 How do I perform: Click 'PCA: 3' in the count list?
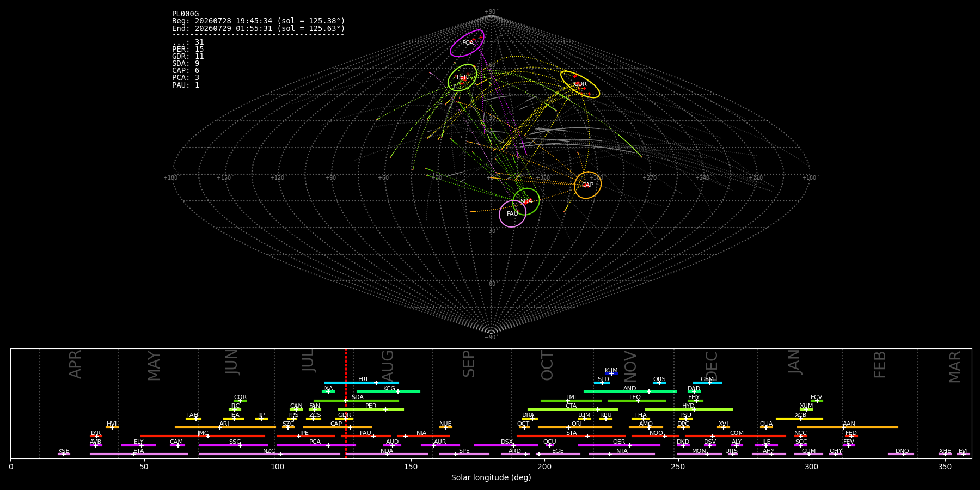[x=186, y=78]
